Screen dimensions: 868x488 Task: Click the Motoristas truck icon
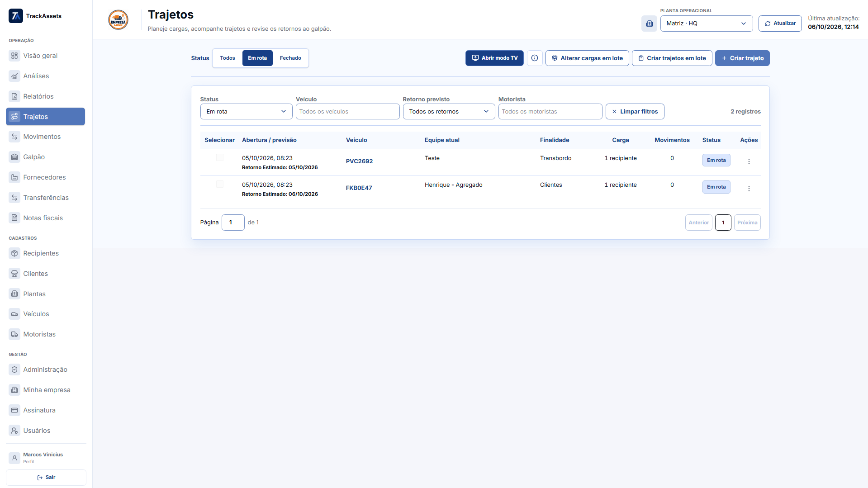[14, 334]
